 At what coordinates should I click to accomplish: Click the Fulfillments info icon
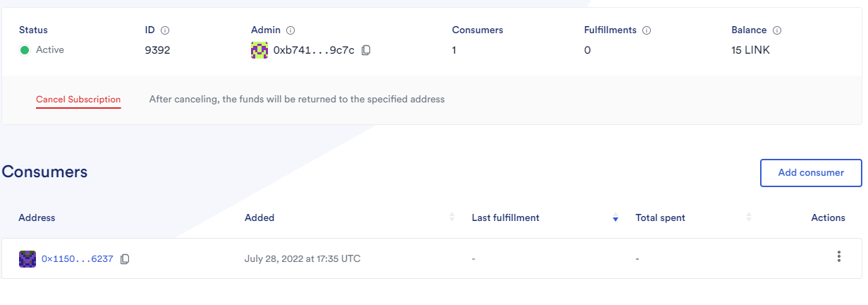[647, 30]
